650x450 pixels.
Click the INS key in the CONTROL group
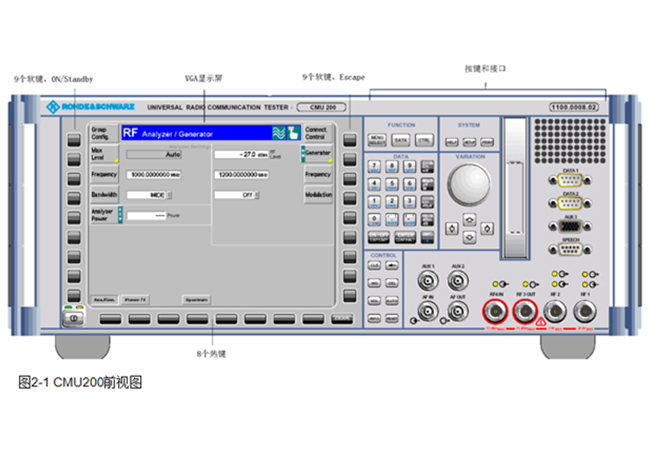click(374, 283)
